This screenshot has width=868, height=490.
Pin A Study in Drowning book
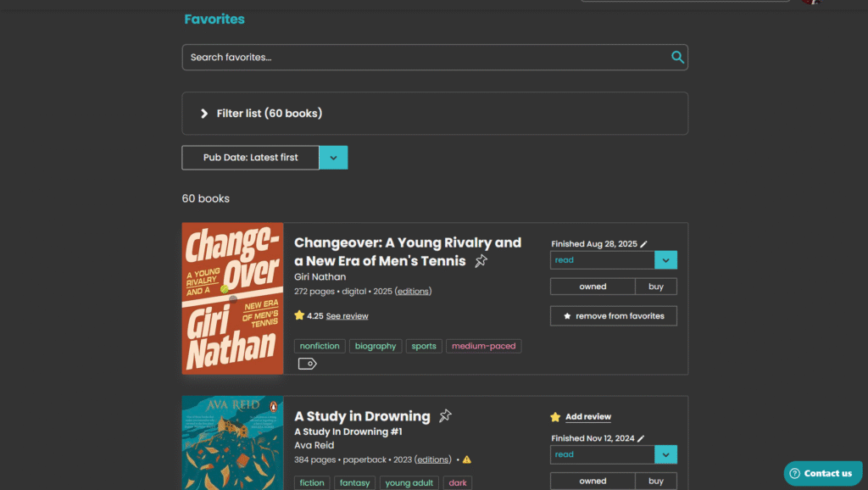point(445,416)
